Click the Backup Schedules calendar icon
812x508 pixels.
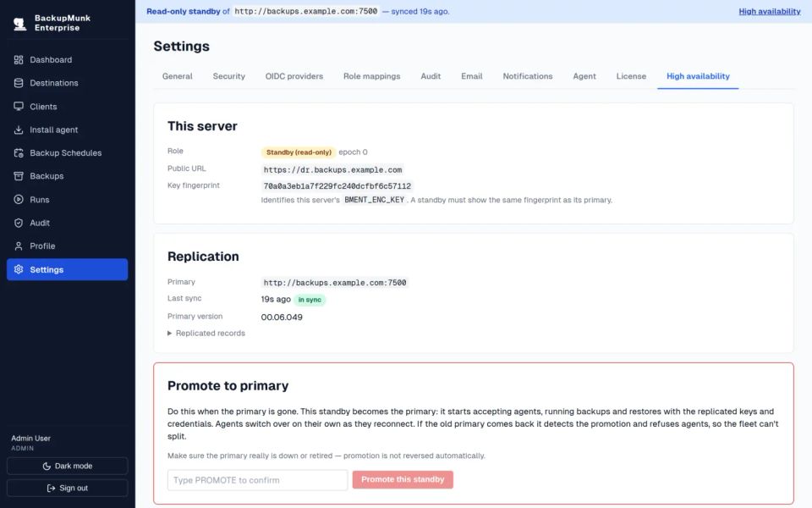coord(19,153)
